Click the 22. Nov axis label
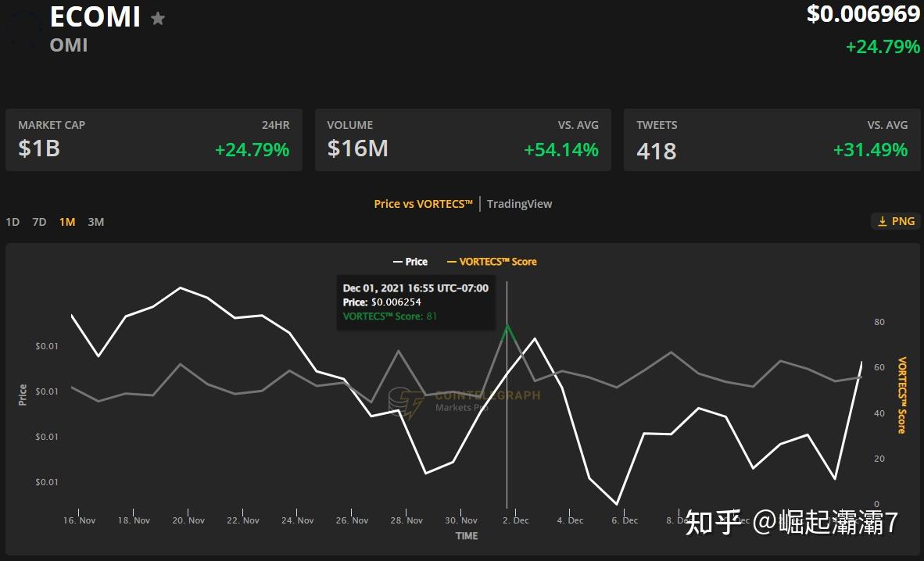 tap(243, 520)
